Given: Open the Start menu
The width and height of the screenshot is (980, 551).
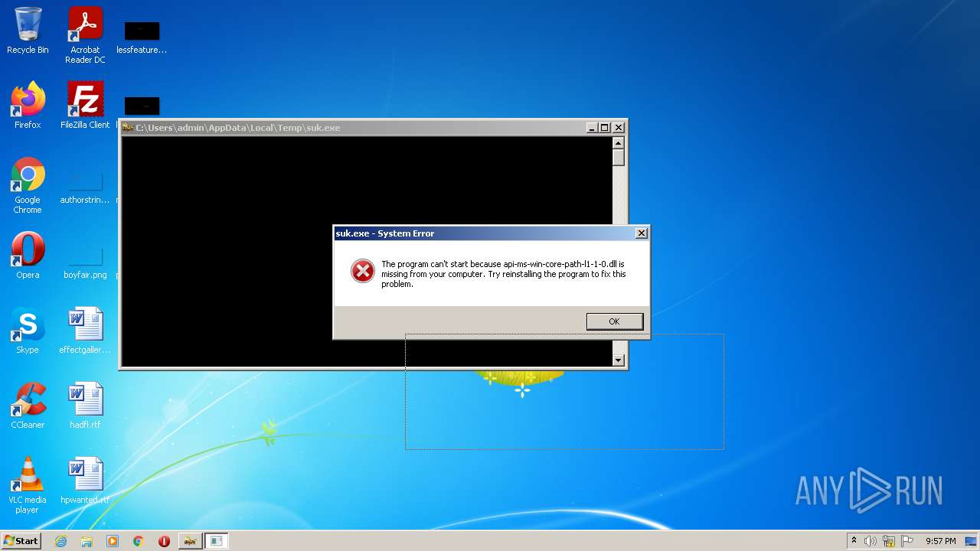Looking at the screenshot, I should point(21,541).
